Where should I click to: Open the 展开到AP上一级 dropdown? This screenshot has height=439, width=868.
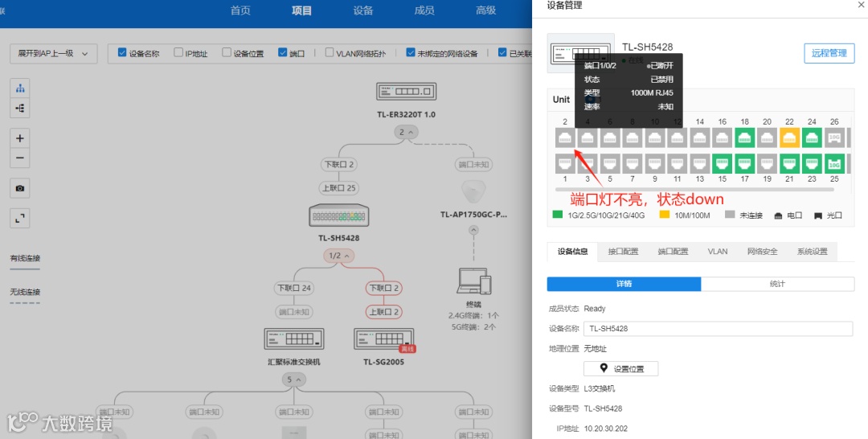[54, 54]
